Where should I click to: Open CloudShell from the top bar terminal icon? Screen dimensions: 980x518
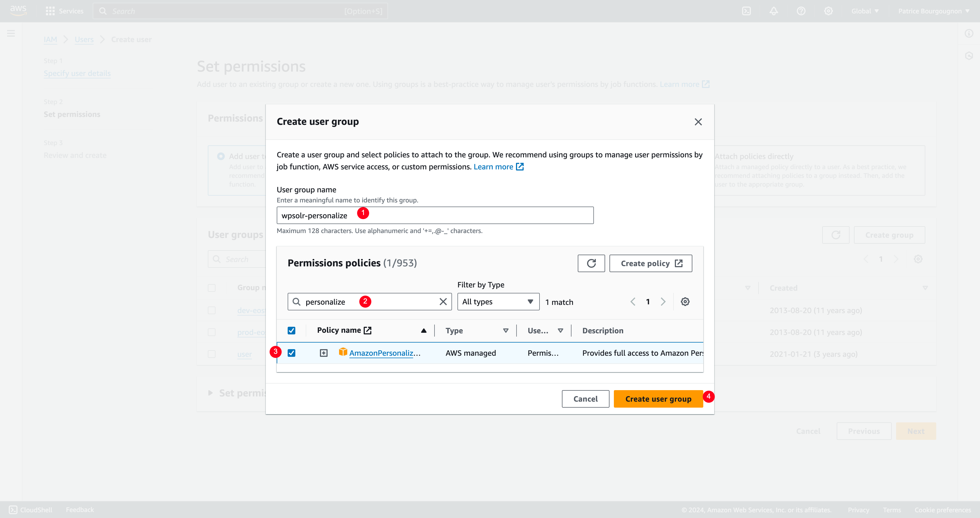pyautogui.click(x=746, y=11)
